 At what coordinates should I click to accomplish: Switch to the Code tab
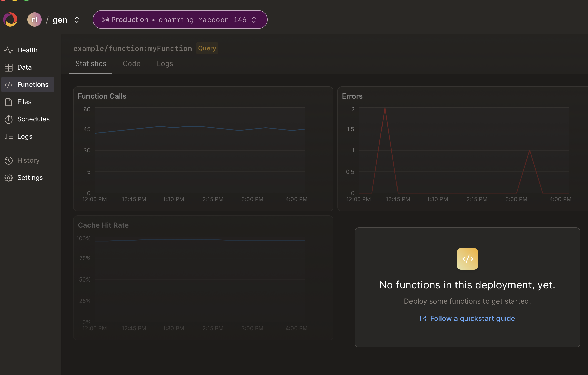click(x=131, y=64)
